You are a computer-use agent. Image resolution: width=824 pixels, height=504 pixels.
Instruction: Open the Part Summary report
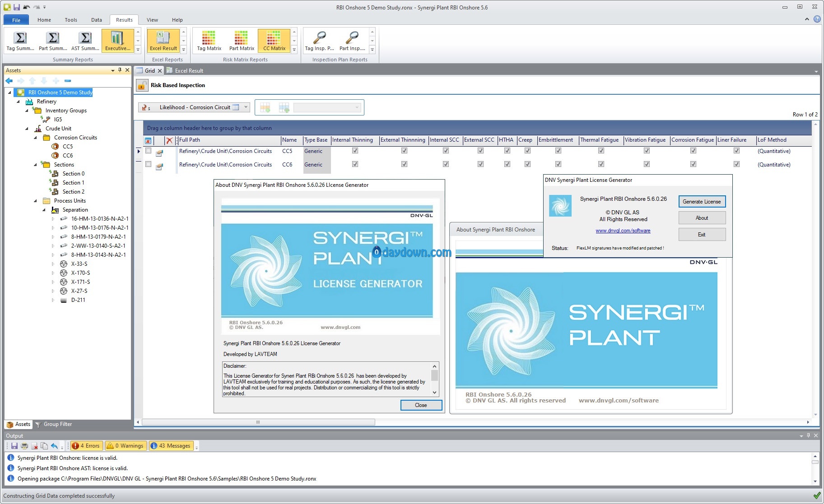tap(53, 41)
